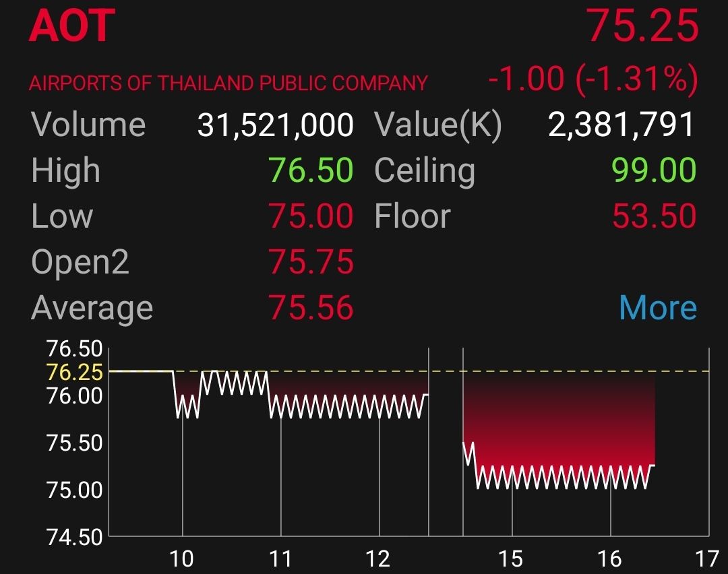Click the Average label
Screen dimensions: 728x574
click(x=92, y=309)
